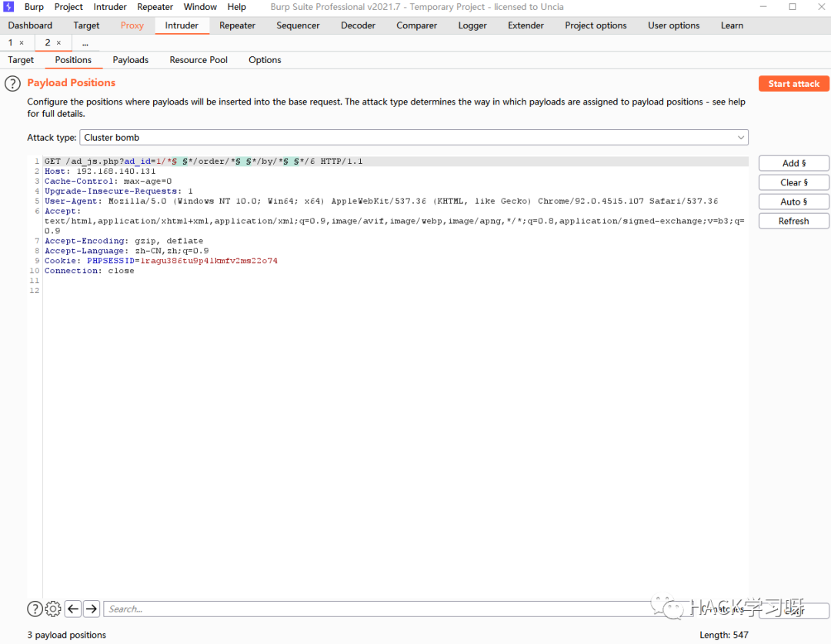This screenshot has height=644, width=831.
Task: Switch to the Repeater tab
Action: pyautogui.click(x=238, y=25)
